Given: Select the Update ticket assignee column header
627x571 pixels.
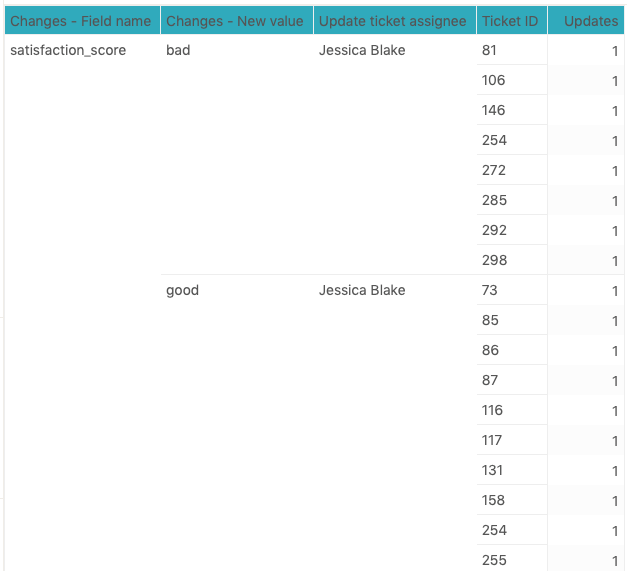Looking at the screenshot, I should [392, 21].
